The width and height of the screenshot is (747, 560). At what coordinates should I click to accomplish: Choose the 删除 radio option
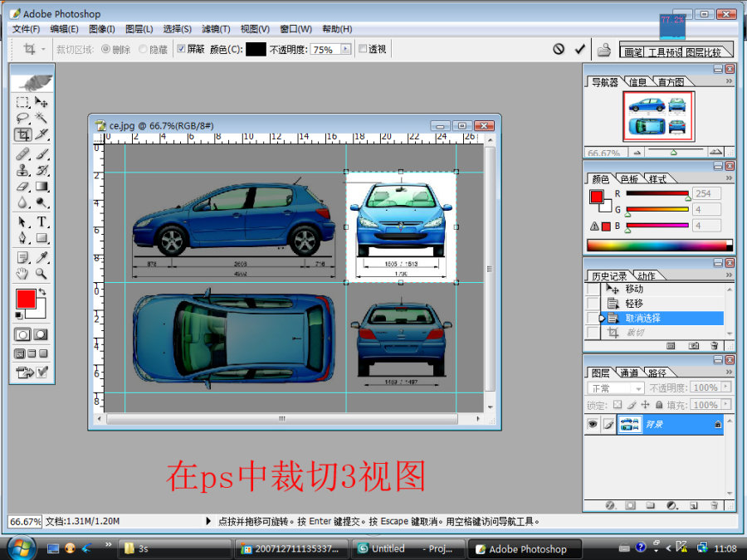(x=105, y=49)
